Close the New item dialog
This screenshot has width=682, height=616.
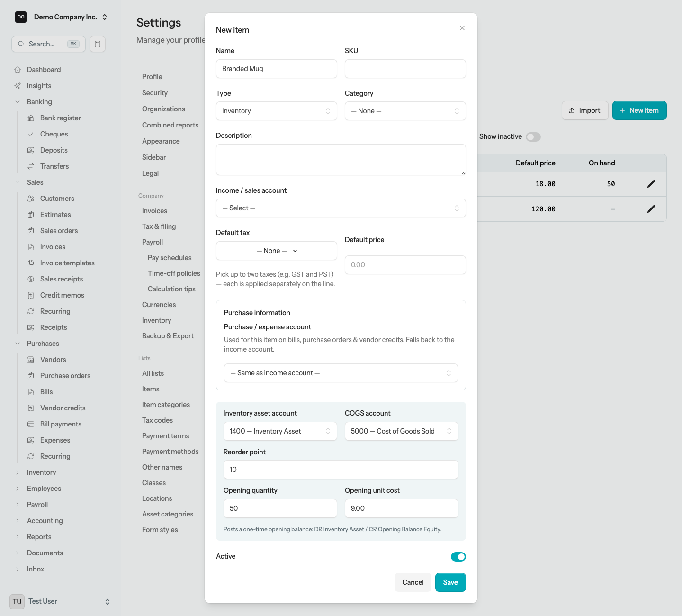coord(462,28)
